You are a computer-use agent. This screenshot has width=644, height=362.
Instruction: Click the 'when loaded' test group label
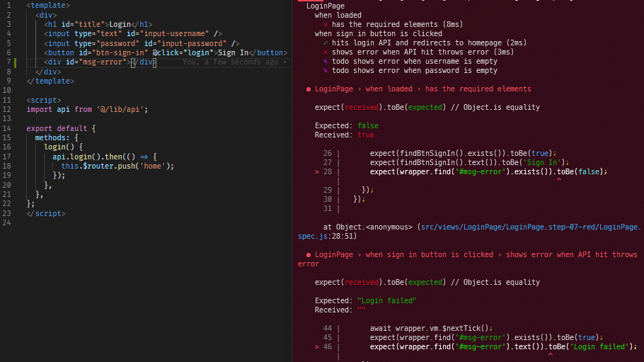[x=338, y=15]
